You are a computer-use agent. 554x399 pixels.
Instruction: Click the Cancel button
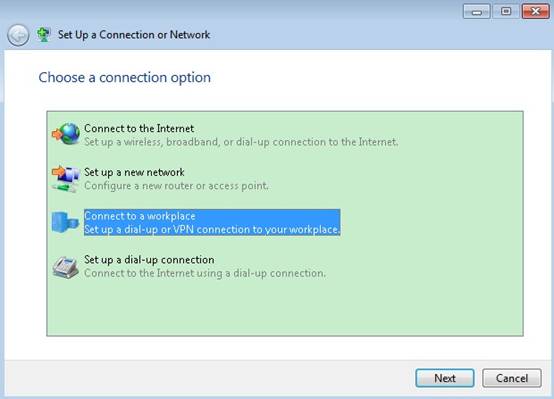[512, 378]
